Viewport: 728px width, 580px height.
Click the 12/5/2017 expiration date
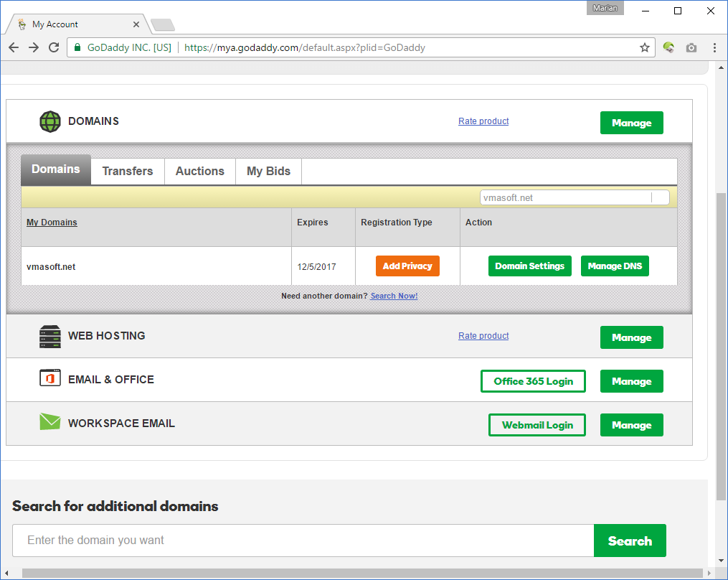(316, 267)
